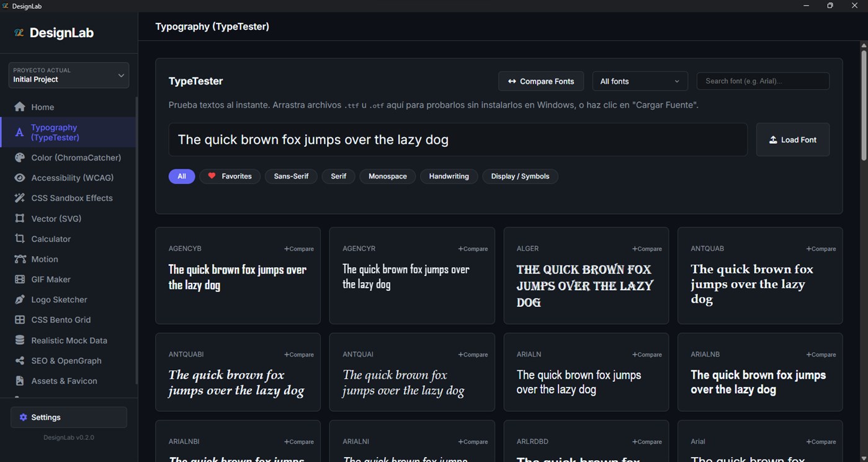Add ARIALNBI font to compare
This screenshot has width=868, height=462.
(299, 442)
